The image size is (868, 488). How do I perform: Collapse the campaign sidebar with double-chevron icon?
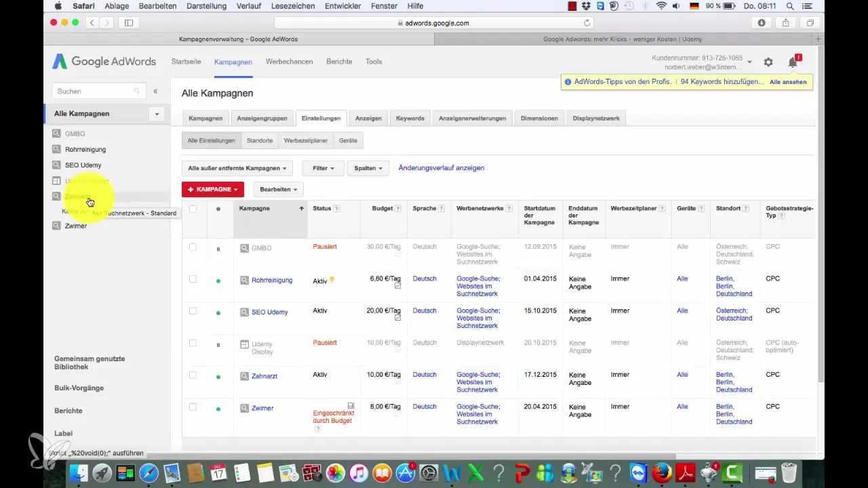(x=155, y=91)
